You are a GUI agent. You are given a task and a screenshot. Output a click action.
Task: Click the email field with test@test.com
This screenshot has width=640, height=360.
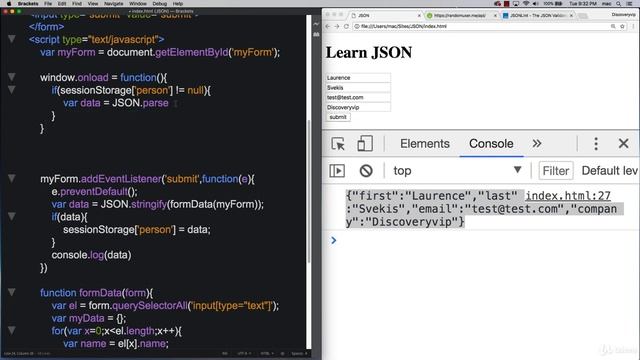[x=358, y=97]
